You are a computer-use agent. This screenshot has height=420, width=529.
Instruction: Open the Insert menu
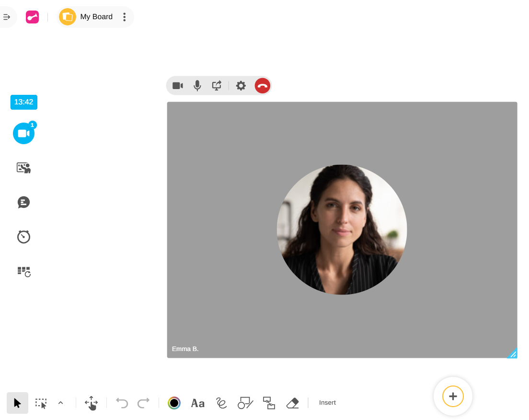coord(327,403)
